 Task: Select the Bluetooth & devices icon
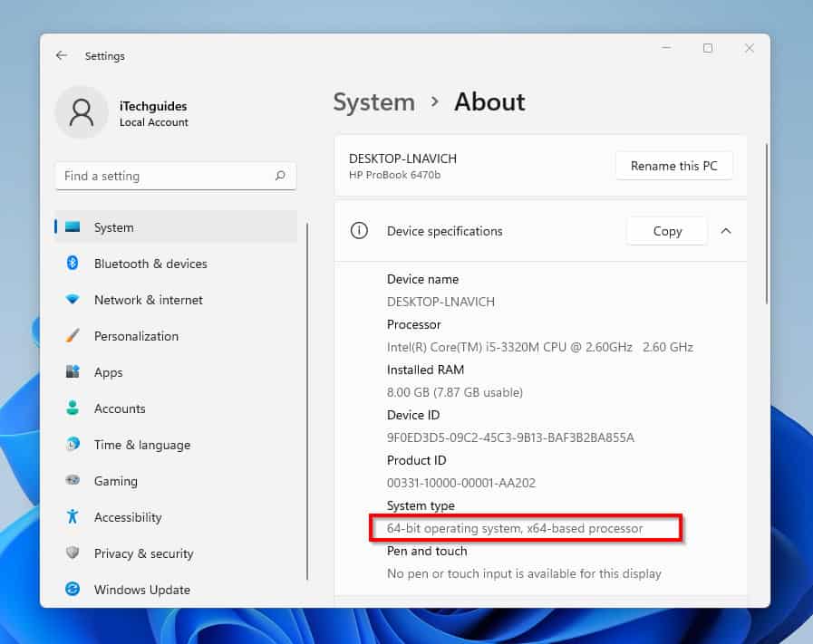pos(74,264)
